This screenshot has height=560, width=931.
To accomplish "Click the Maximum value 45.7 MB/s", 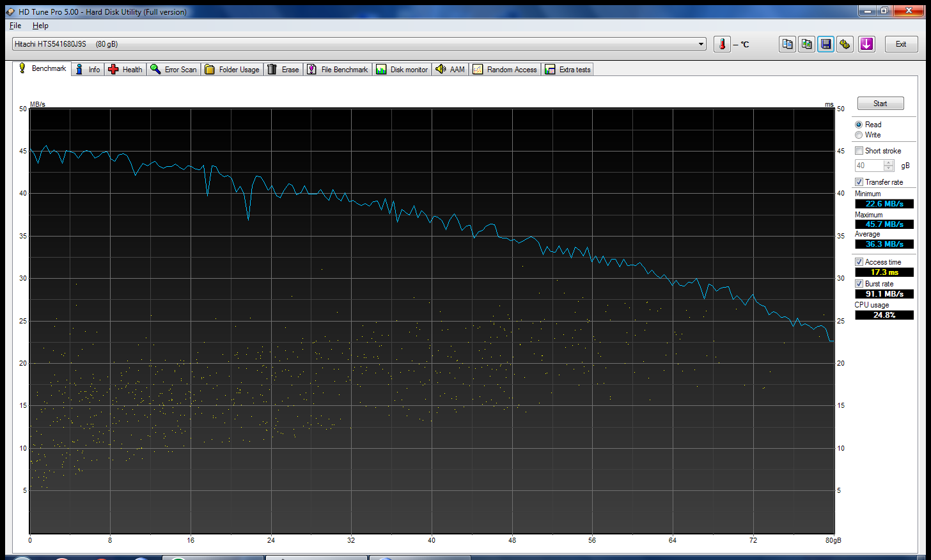I will 884,224.
